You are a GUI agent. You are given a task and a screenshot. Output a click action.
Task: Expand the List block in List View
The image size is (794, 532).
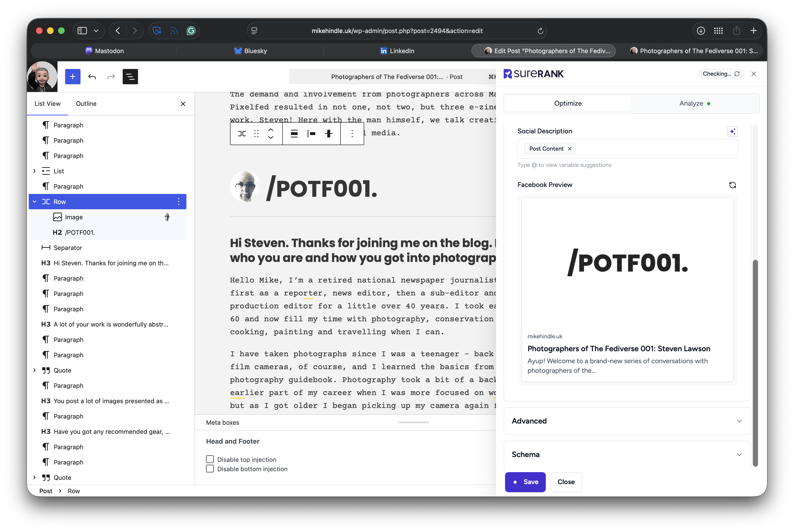click(34, 171)
